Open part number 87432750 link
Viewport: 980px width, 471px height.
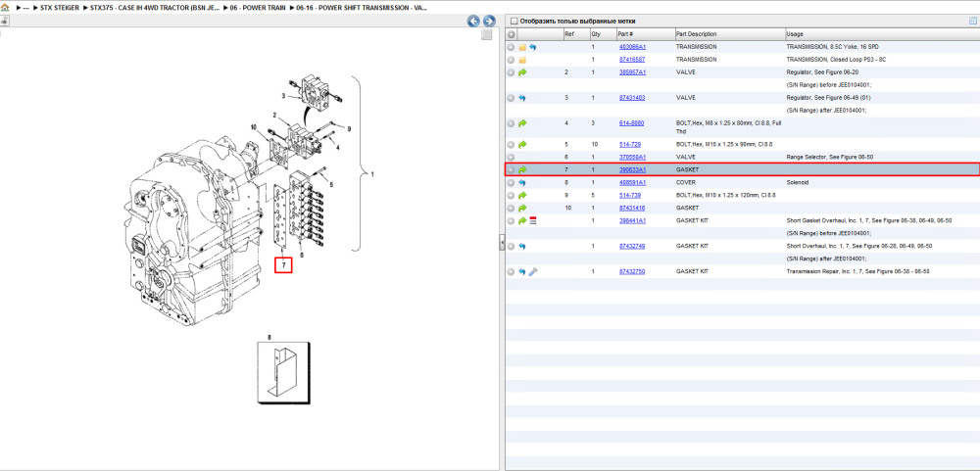[x=632, y=272]
